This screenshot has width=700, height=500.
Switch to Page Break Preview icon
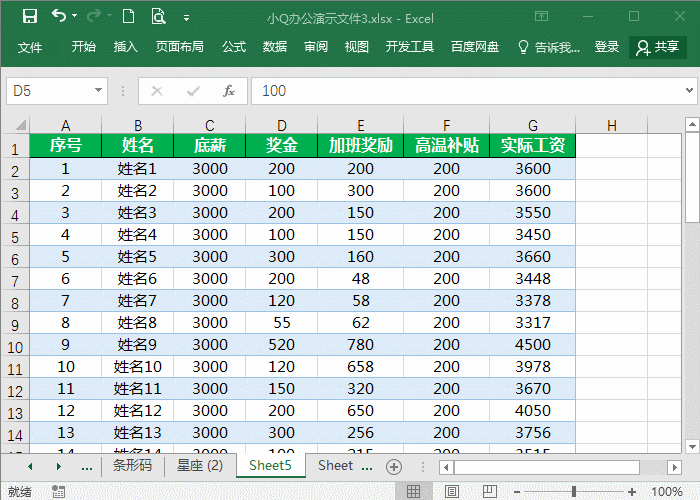pyautogui.click(x=489, y=492)
